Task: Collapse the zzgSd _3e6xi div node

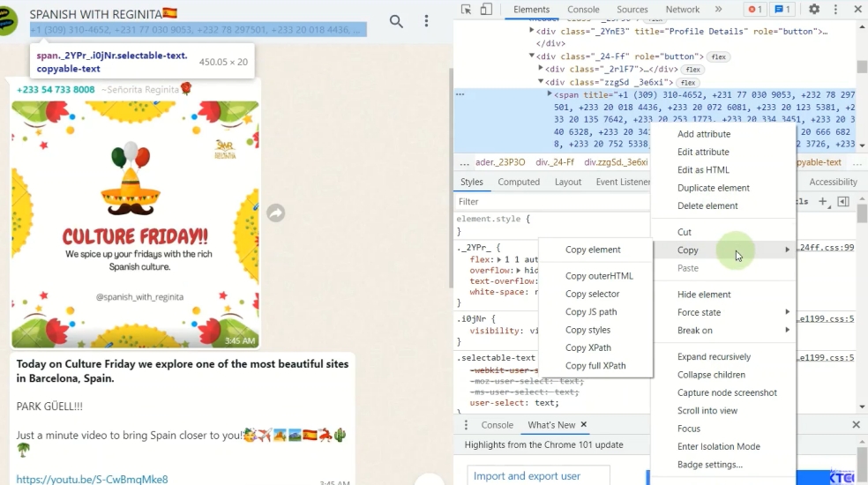Action: coord(541,81)
